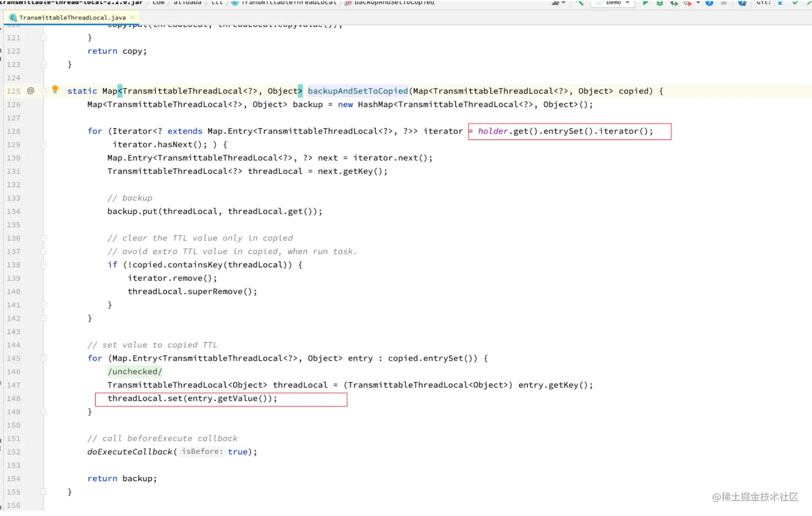Click line number 134 in the gutter

click(x=13, y=212)
